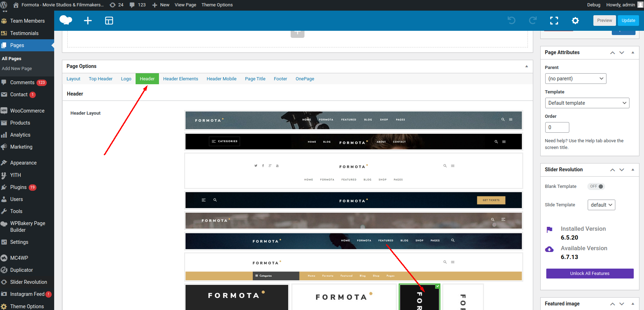Open Appearance sidebar menu
Screen dimensions: 644x310
pyautogui.click(x=27, y=163)
